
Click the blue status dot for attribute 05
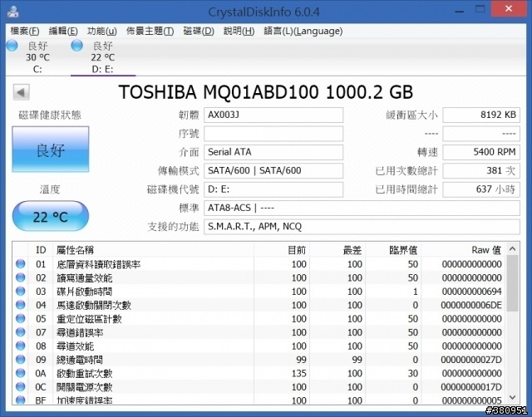click(x=20, y=318)
